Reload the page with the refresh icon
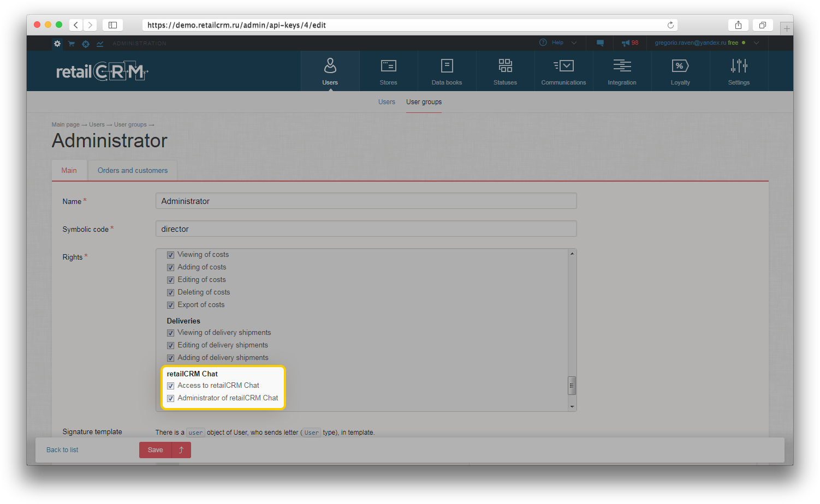820x504 pixels. (670, 25)
